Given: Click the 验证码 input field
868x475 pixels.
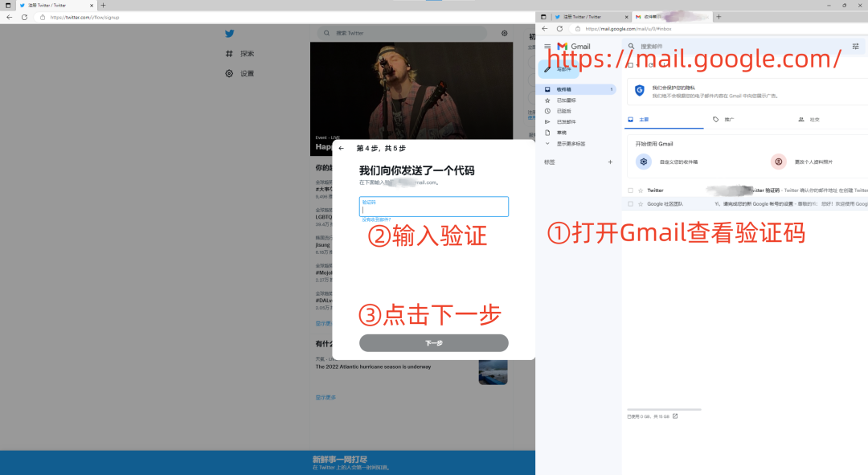Looking at the screenshot, I should tap(433, 207).
